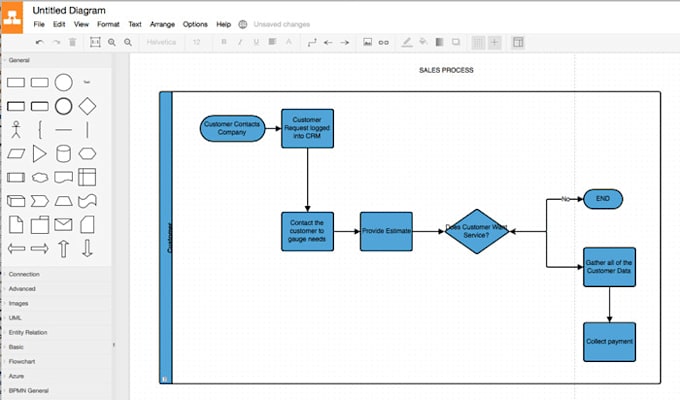Viewport: 680px width, 400px height.
Task: Open the font color picker
Action: pos(288,42)
